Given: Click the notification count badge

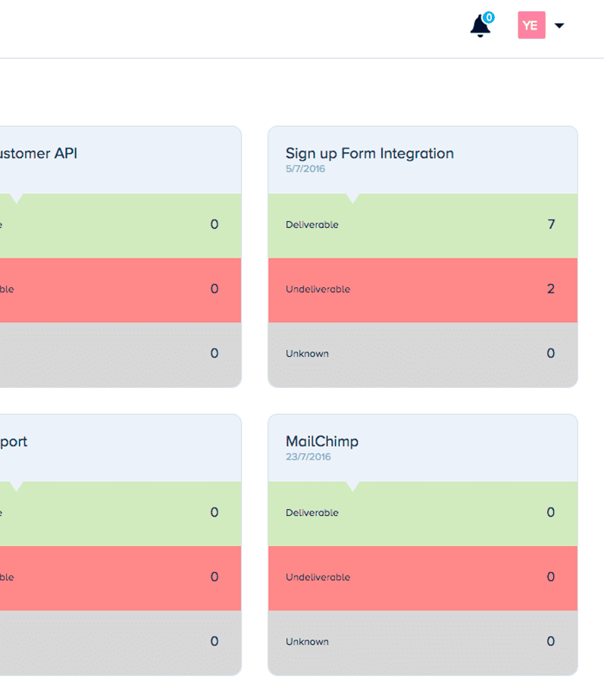Looking at the screenshot, I should (x=489, y=17).
